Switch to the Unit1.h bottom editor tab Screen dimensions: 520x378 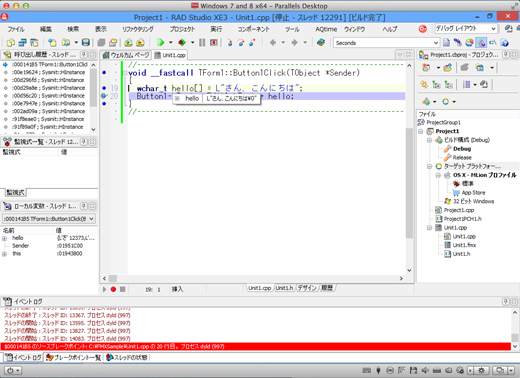[284, 288]
